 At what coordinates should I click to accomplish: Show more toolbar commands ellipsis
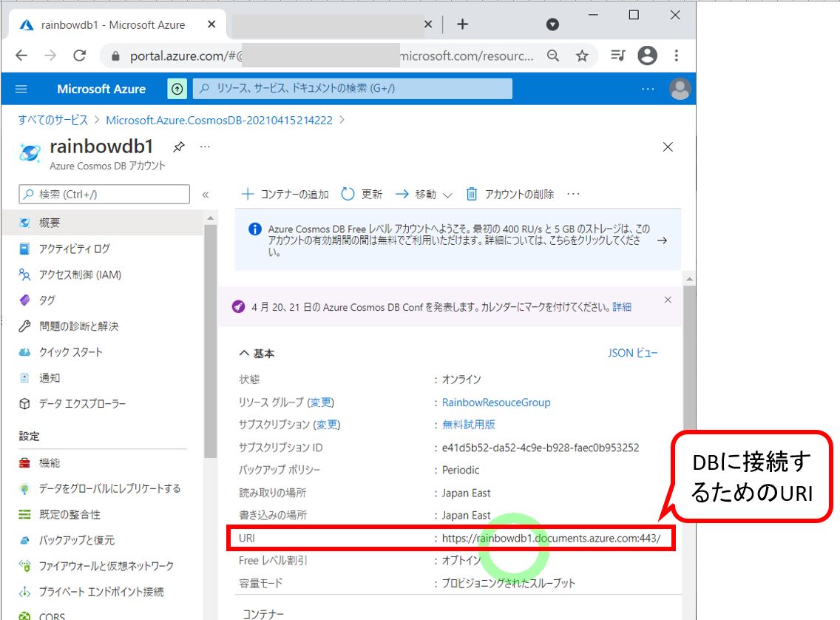pos(573,194)
